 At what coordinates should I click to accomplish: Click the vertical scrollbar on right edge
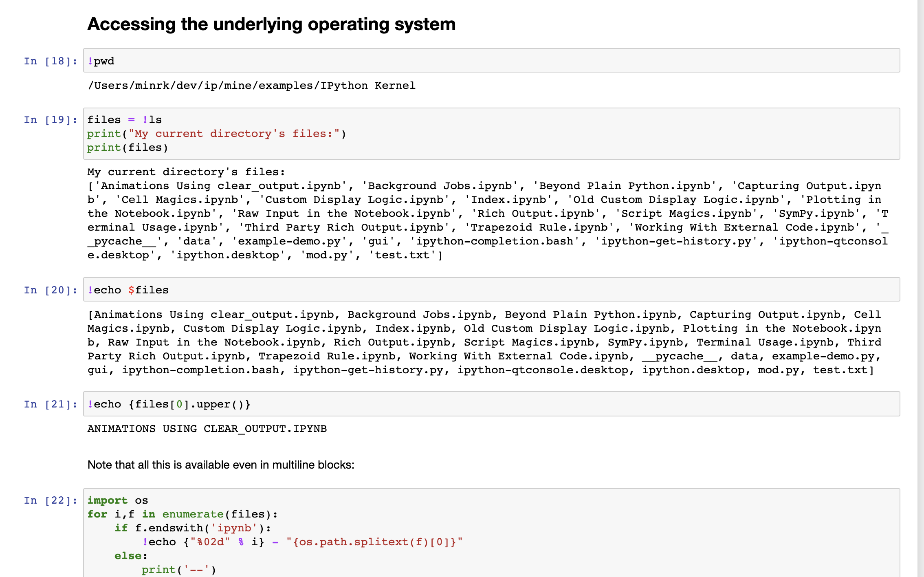pyautogui.click(x=920, y=285)
